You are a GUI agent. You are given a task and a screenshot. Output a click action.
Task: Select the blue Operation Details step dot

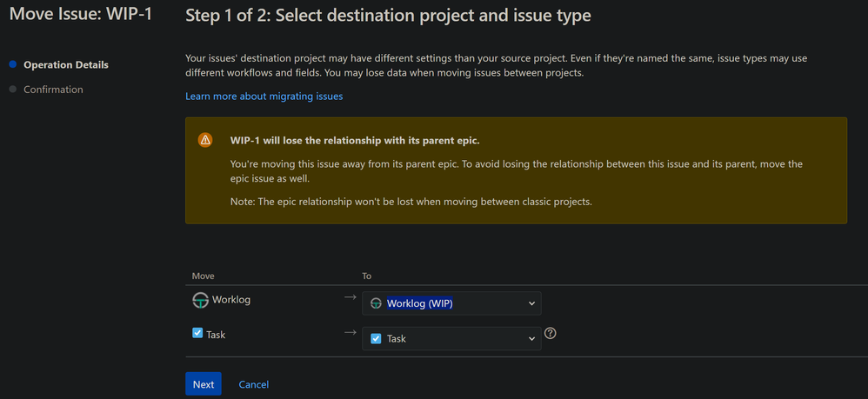click(12, 64)
